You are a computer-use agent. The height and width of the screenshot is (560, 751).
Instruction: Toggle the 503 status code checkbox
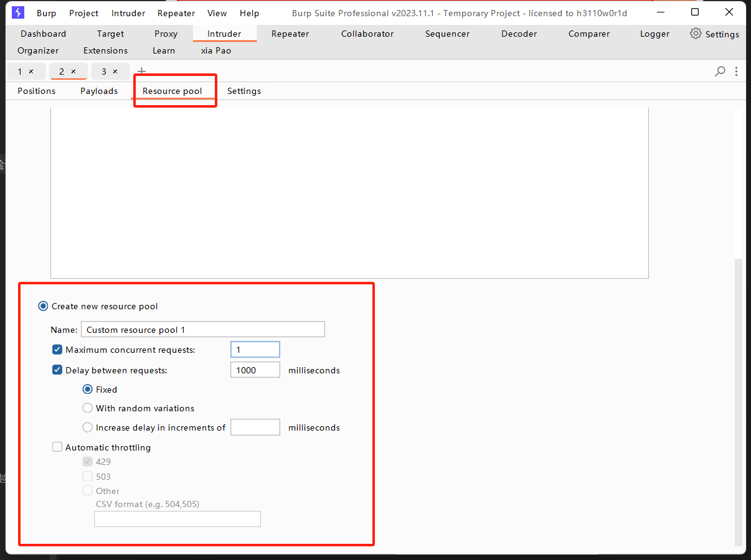tap(88, 477)
